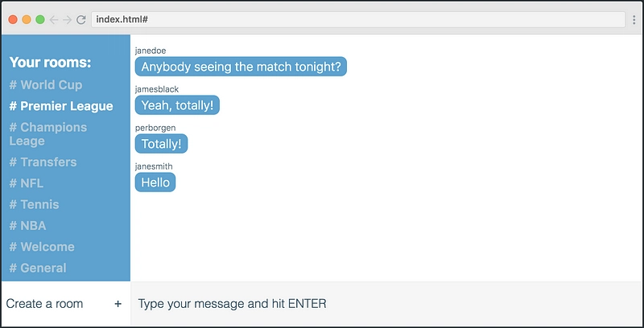Viewport: 644px width, 328px height.
Task: Click the yellow minimize window button
Action: pos(27,19)
